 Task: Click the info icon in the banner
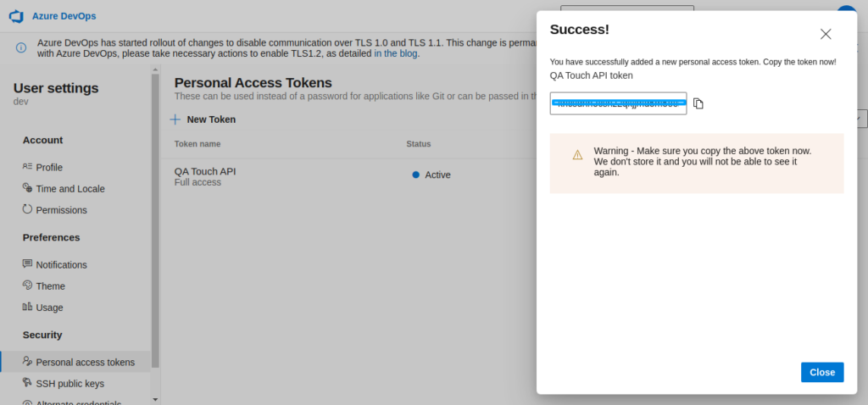click(x=21, y=47)
